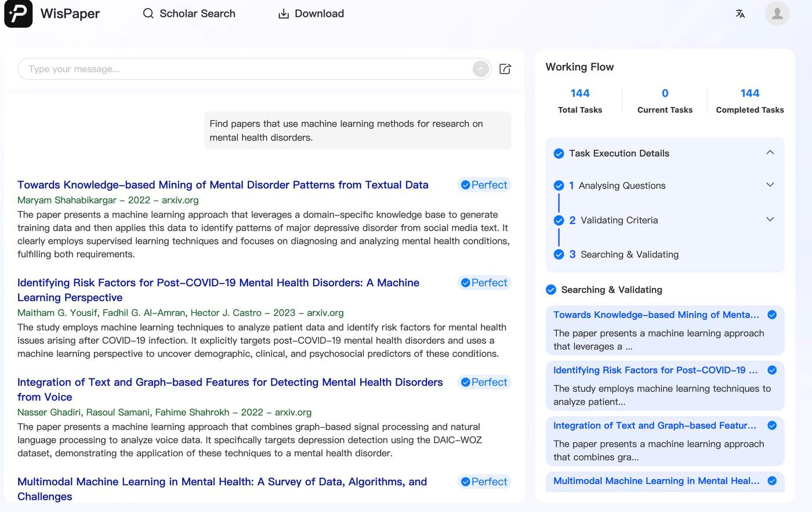Viewport: 812px width, 512px height.
Task: Click the 144 Completed Tasks counter
Action: point(750,100)
